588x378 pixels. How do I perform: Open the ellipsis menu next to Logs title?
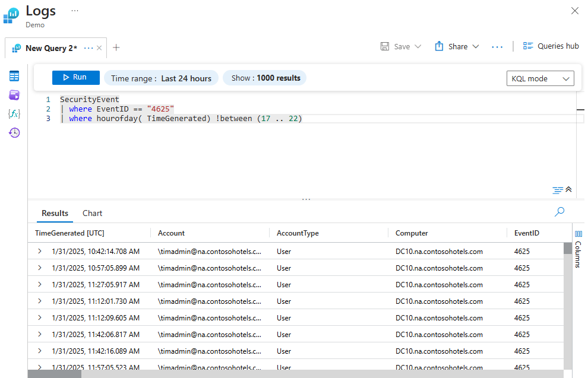pos(75,11)
